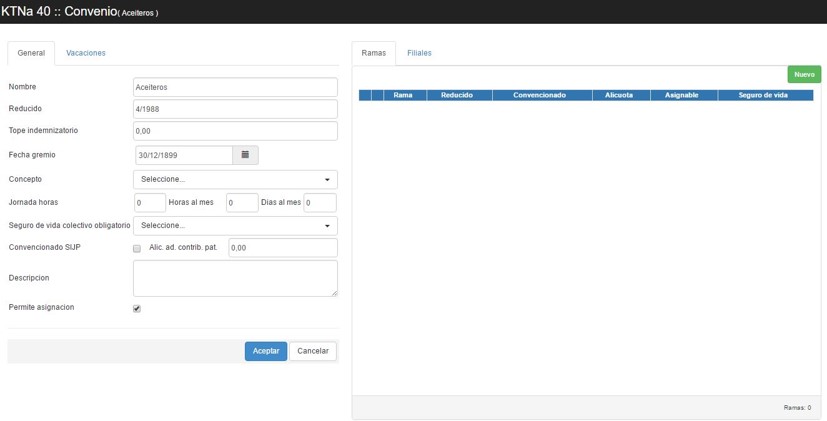The image size is (827, 421).
Task: Click the Aceptar button
Action: (265, 351)
